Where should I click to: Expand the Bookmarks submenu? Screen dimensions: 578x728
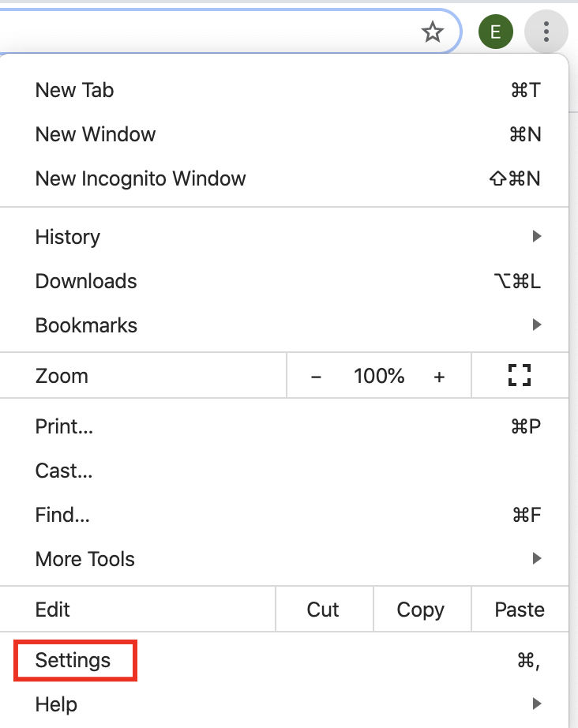tap(86, 325)
